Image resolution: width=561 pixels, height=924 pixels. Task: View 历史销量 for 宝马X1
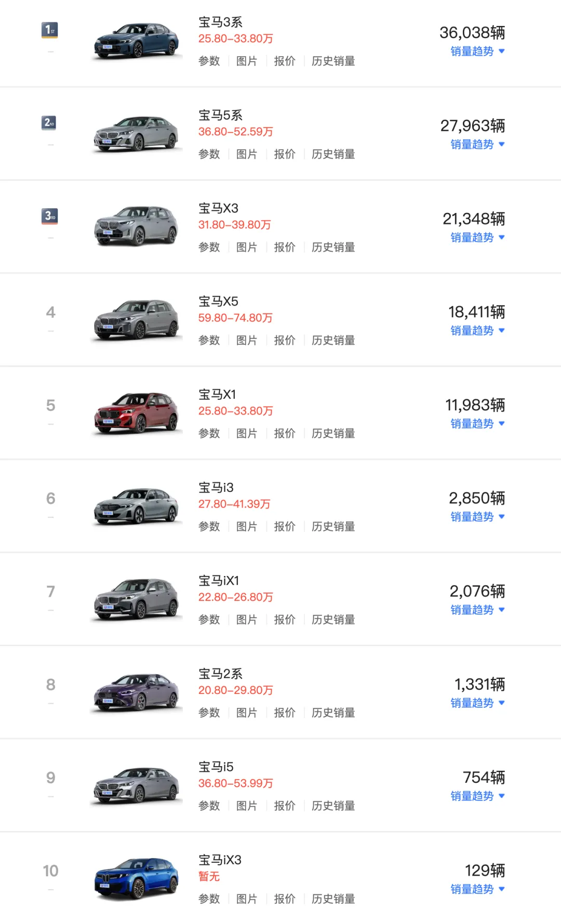coord(333,433)
